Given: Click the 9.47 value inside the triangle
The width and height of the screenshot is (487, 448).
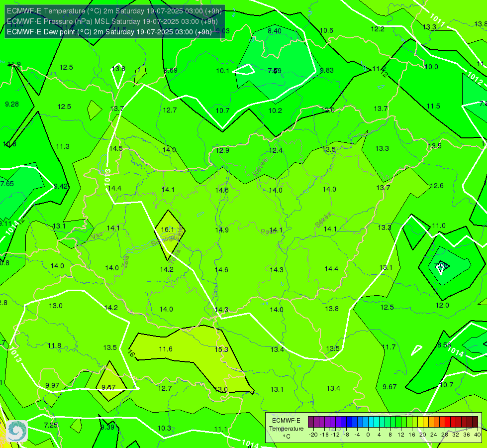Looking at the screenshot, I should pos(109,387).
